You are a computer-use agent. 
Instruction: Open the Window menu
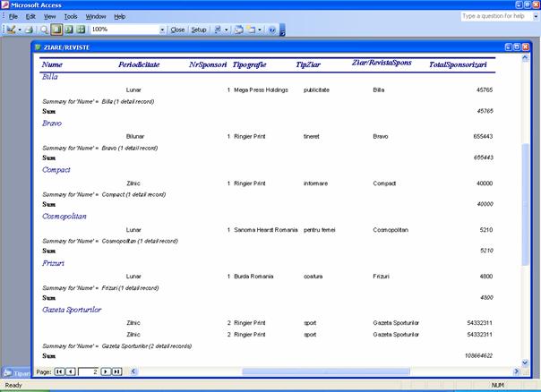pyautogui.click(x=96, y=16)
